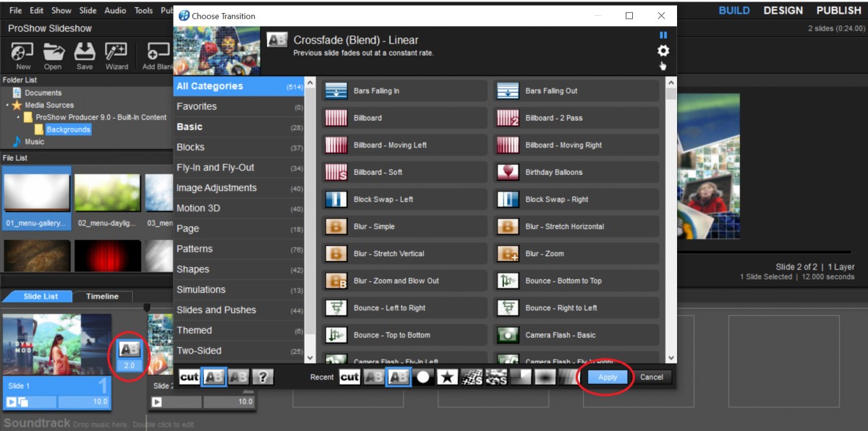The height and width of the screenshot is (431, 868).
Task: Select the Music folder in Folder List
Action: tap(34, 142)
